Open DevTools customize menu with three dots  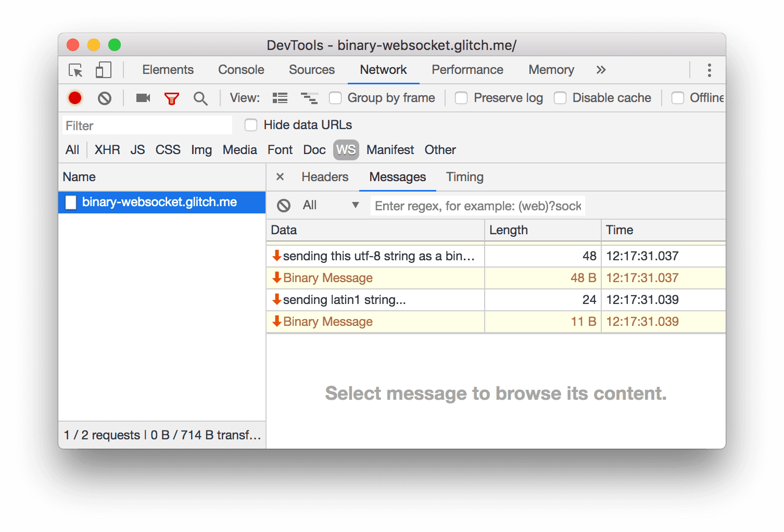click(709, 69)
